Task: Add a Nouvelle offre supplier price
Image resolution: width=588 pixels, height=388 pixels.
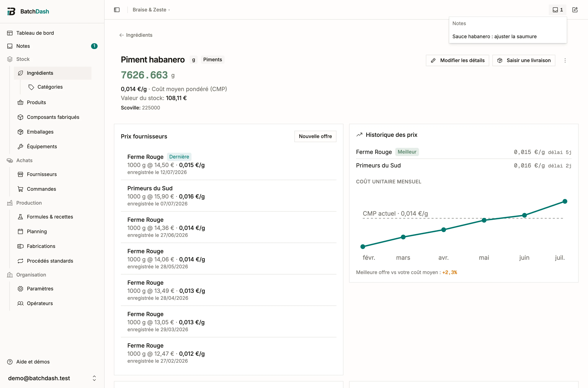Action: coord(315,136)
